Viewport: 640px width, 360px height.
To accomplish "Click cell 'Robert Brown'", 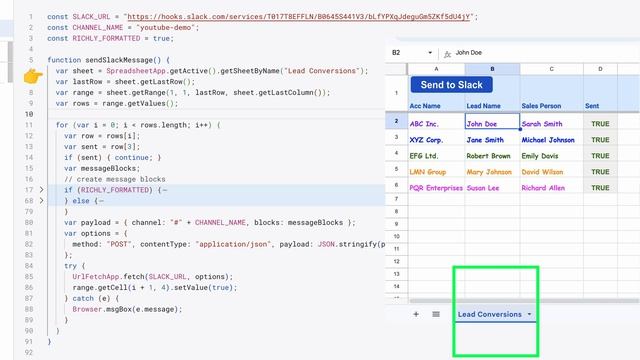I will 492,153.
